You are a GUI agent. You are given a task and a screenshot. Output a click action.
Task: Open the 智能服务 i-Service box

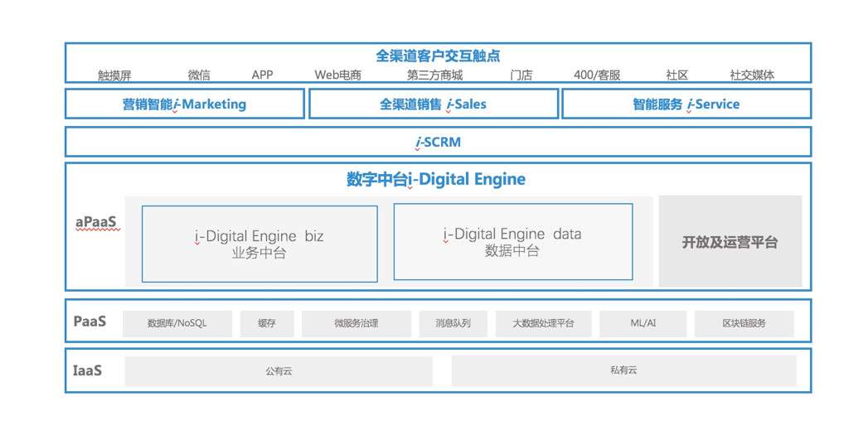pos(686,104)
